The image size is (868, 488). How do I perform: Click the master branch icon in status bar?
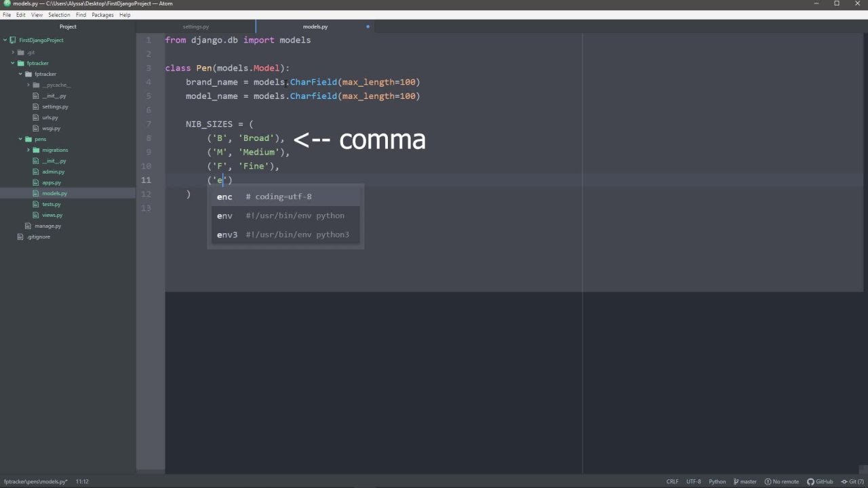pos(734,482)
